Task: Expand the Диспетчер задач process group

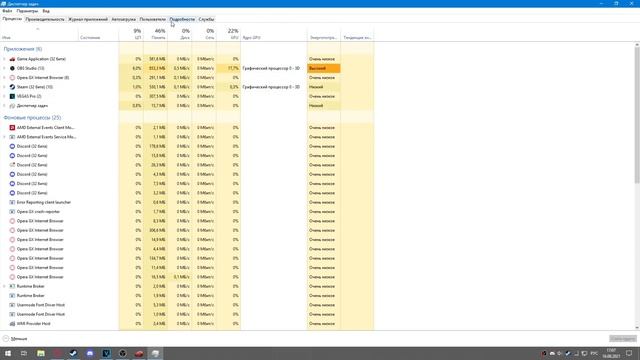Action: [4, 106]
